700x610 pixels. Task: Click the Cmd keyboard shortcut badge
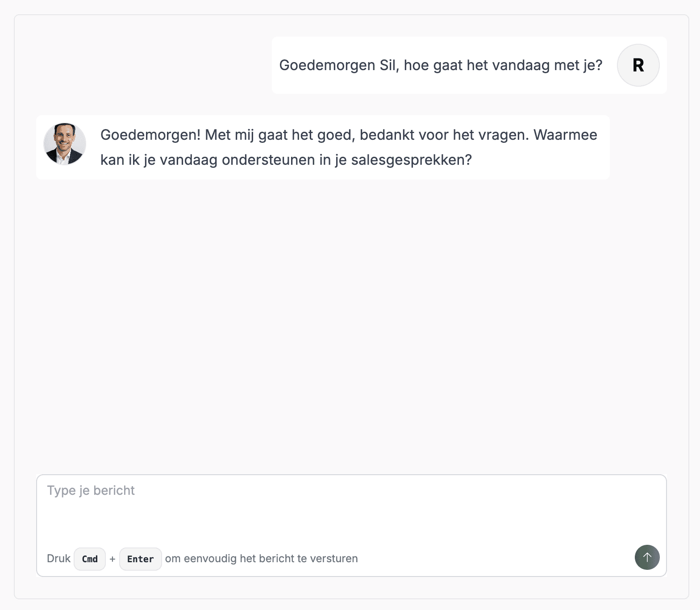pyautogui.click(x=89, y=559)
